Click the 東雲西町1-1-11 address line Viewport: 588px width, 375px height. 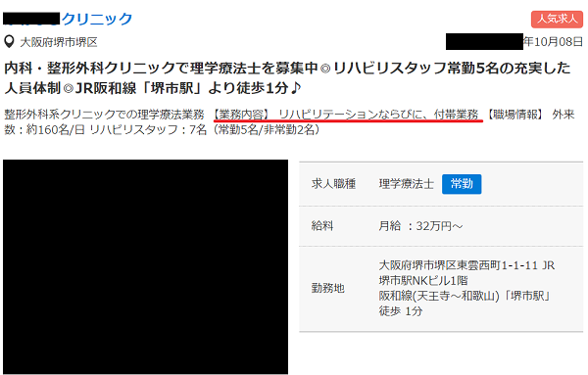click(x=466, y=265)
